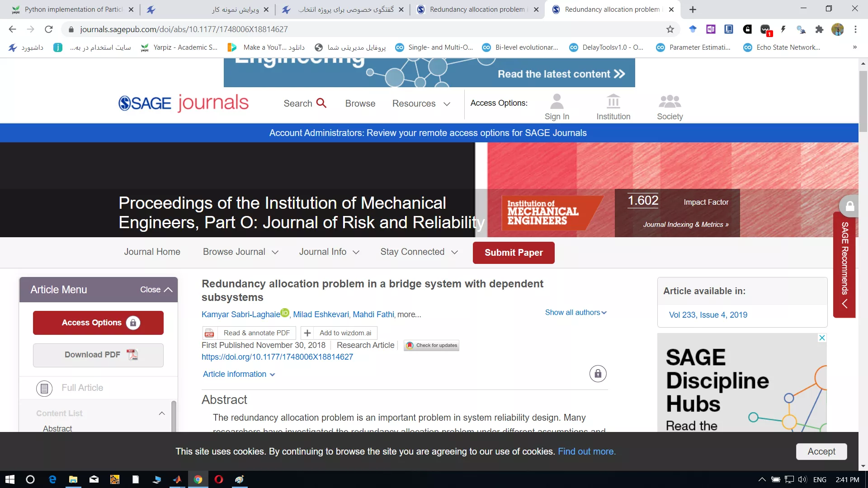Open the article DOI link
The width and height of the screenshot is (868, 488).
click(x=277, y=357)
